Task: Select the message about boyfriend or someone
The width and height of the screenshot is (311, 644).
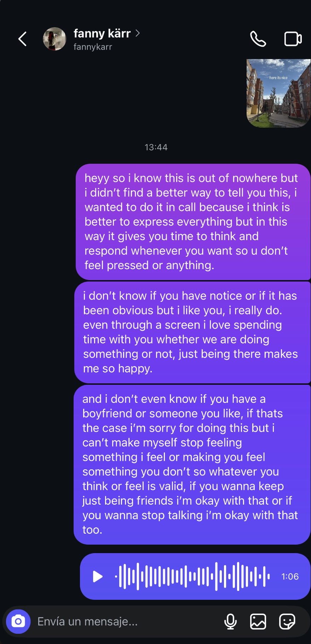Action: [x=192, y=464]
